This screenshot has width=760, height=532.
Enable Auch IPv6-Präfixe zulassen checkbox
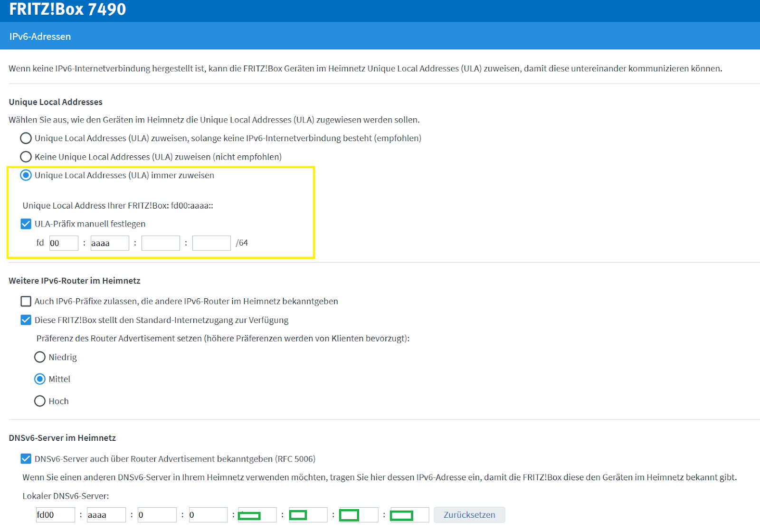coord(26,301)
